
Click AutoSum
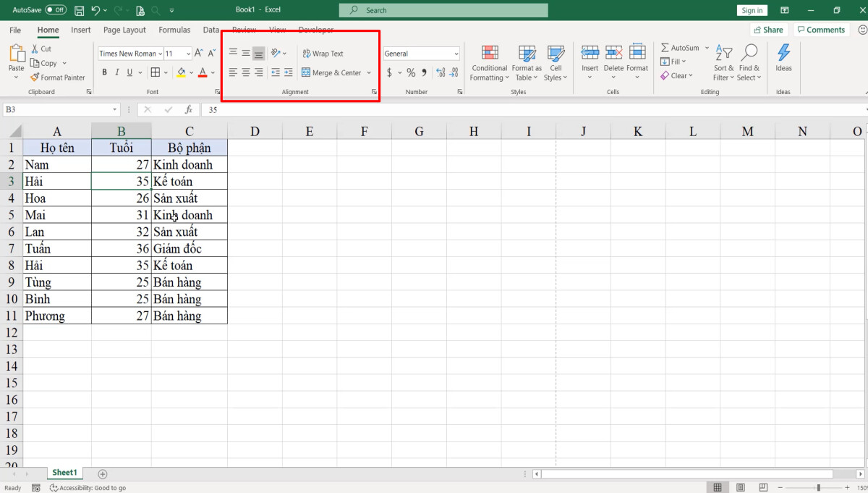680,48
